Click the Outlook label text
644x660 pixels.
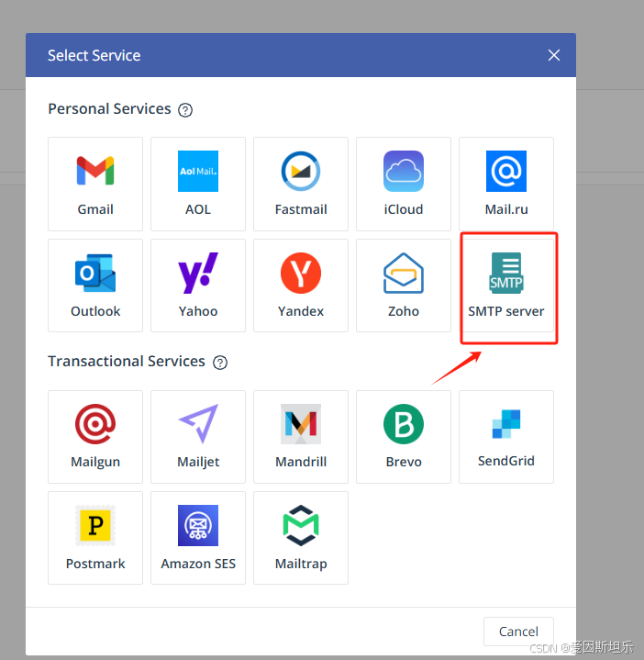point(95,311)
